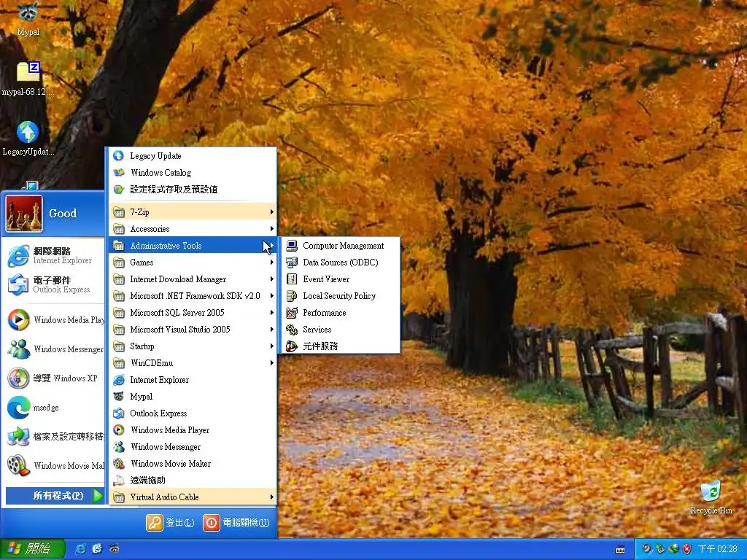Expand the 7-Zip program folder

[x=193, y=212]
